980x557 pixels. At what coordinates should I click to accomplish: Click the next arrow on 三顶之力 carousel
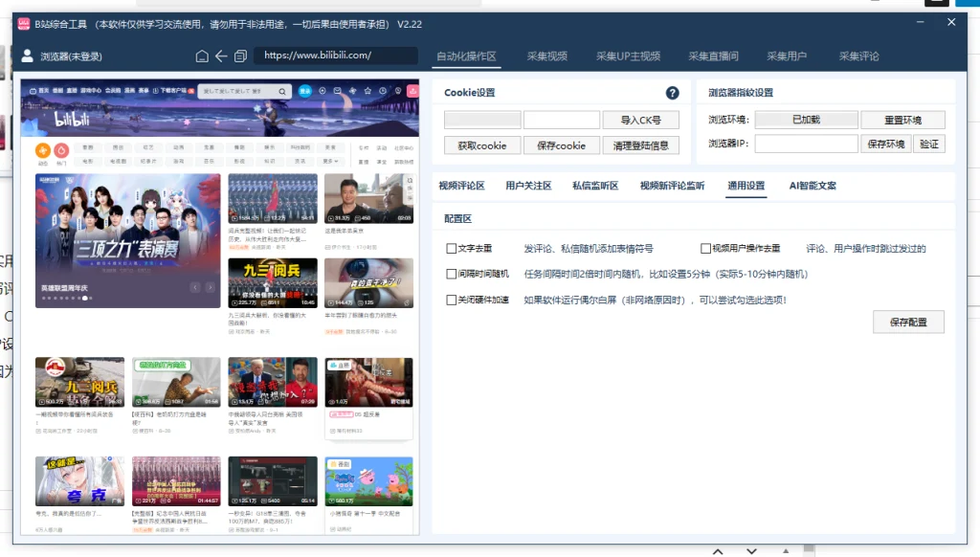coord(211,287)
